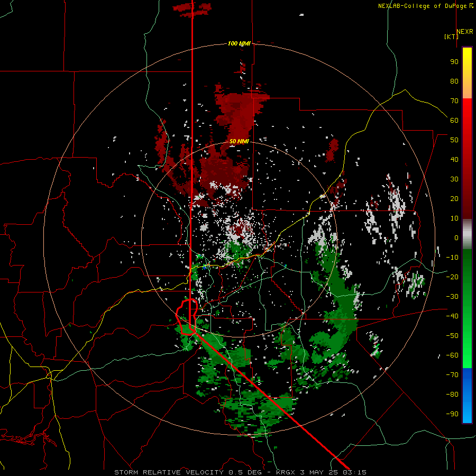
Task: Click the 10 value on the velocity scale
Action: (x=454, y=218)
